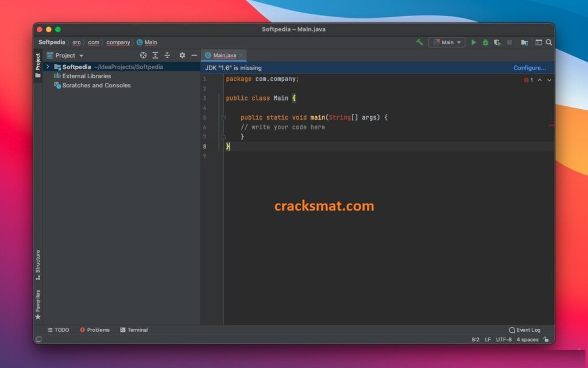
Task: Open the Problems tool window
Action: [95, 329]
